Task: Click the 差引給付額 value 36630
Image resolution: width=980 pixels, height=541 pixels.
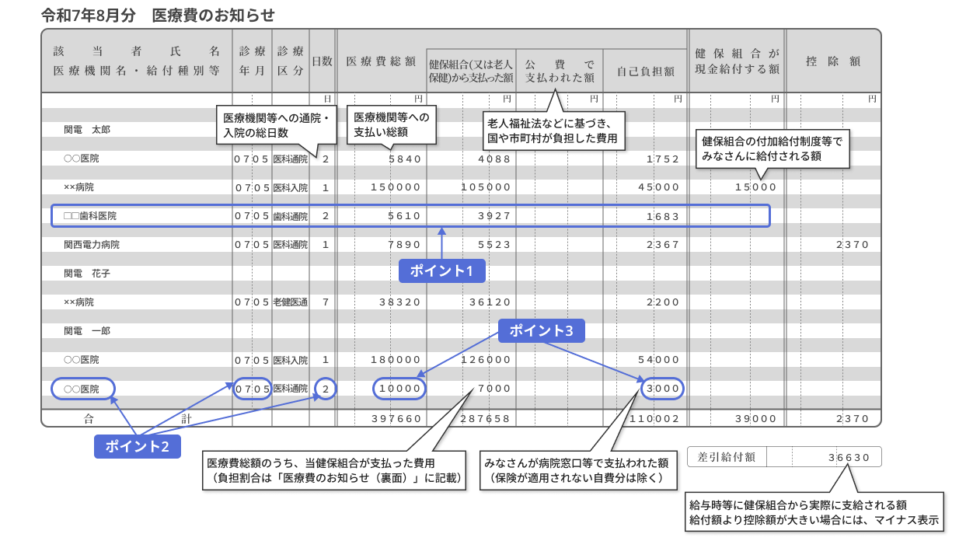Action: (849, 457)
